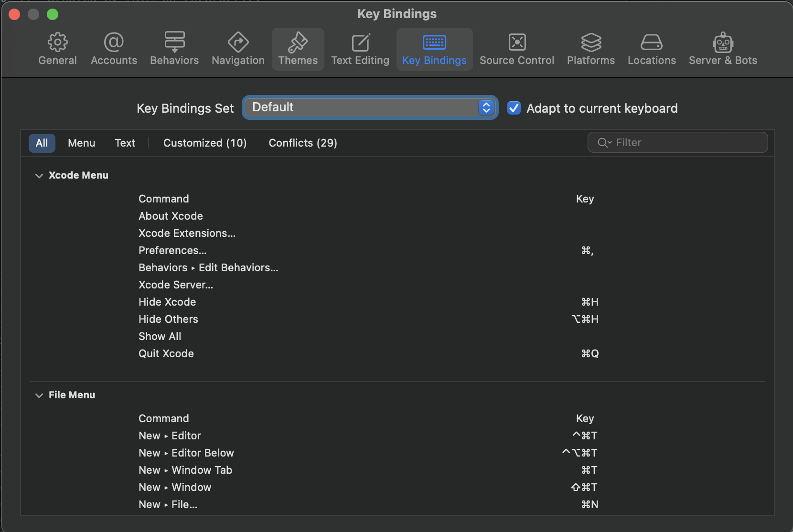The image size is (793, 532).
Task: Open Server & Bots preferences
Action: 723,49
